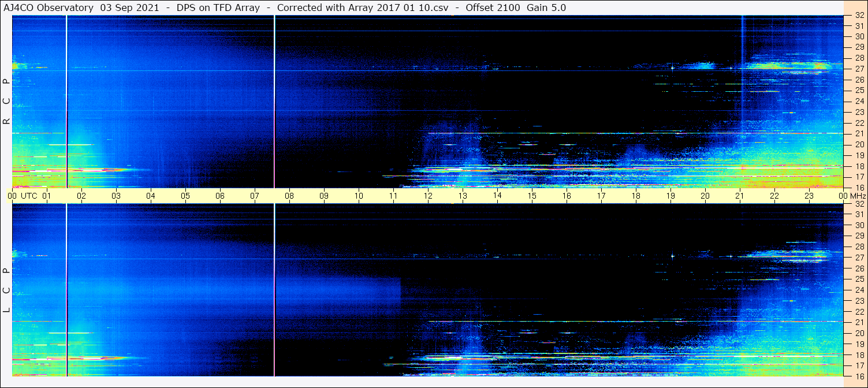Select the '03 Sep 2021' date text
Image resolution: width=868 pixels, height=388 pixels.
pos(129,8)
